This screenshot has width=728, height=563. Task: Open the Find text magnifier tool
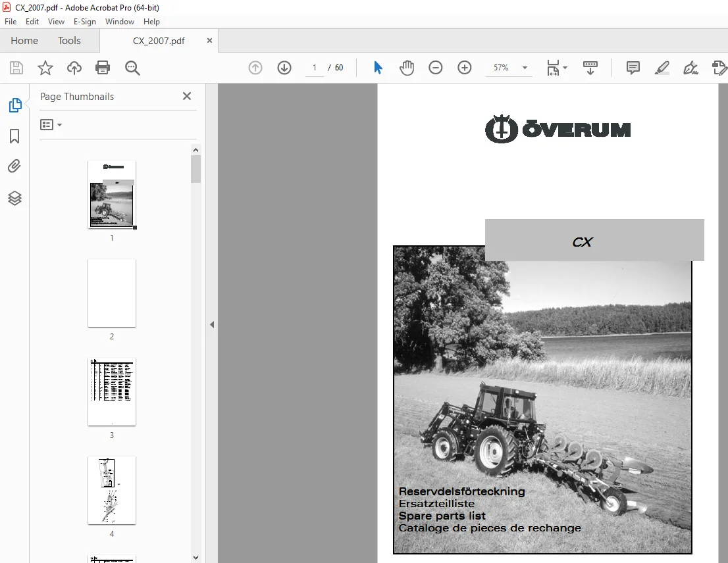pyautogui.click(x=132, y=68)
